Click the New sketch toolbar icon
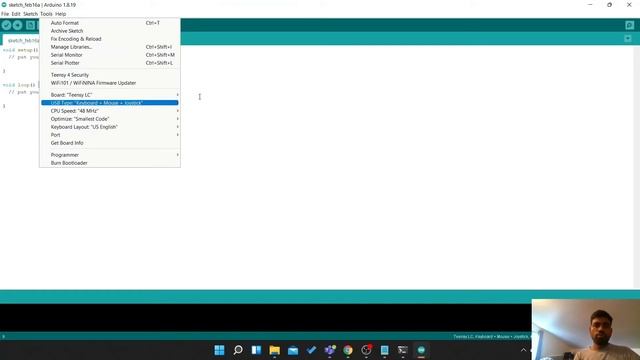This screenshot has height=360, width=640. 30,25
